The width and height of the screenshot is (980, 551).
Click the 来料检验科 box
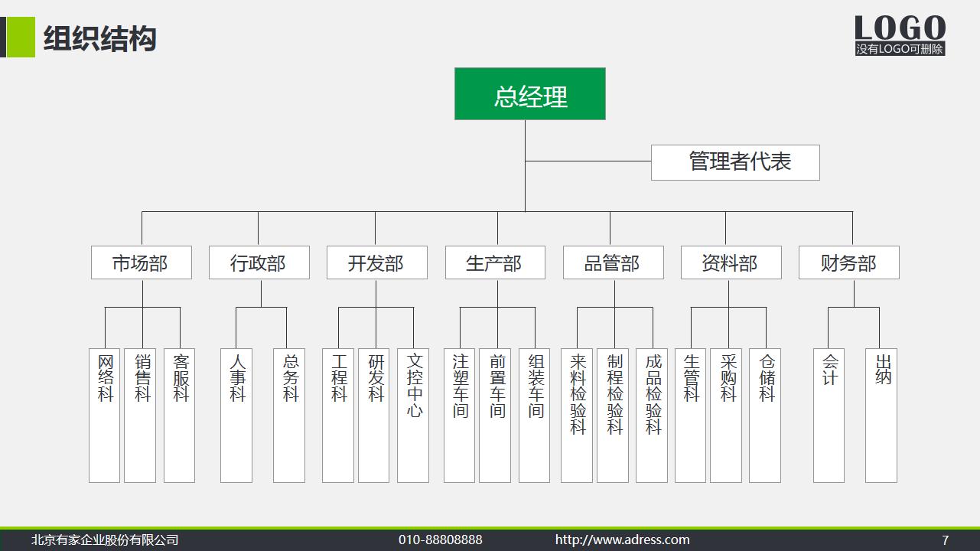point(576,416)
